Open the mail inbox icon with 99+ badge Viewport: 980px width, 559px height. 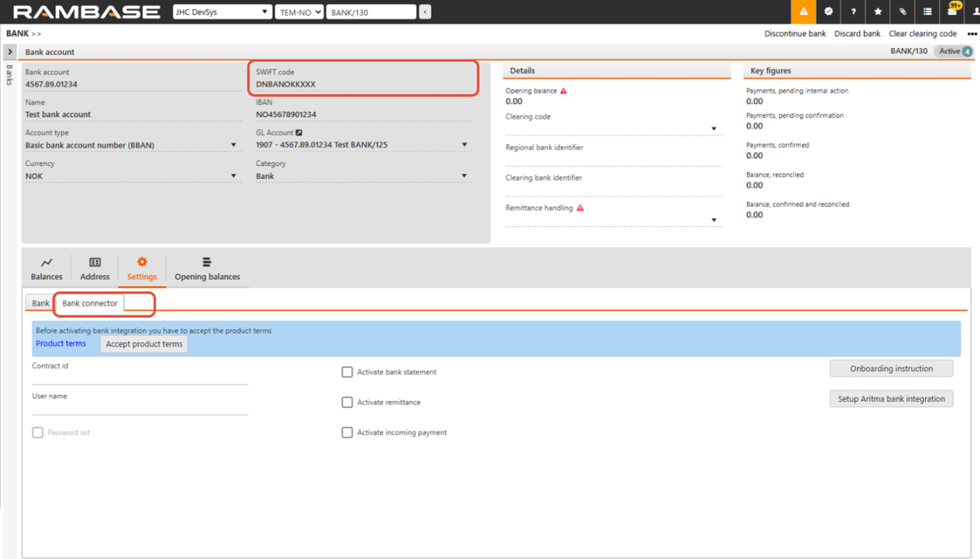pyautogui.click(x=953, y=12)
